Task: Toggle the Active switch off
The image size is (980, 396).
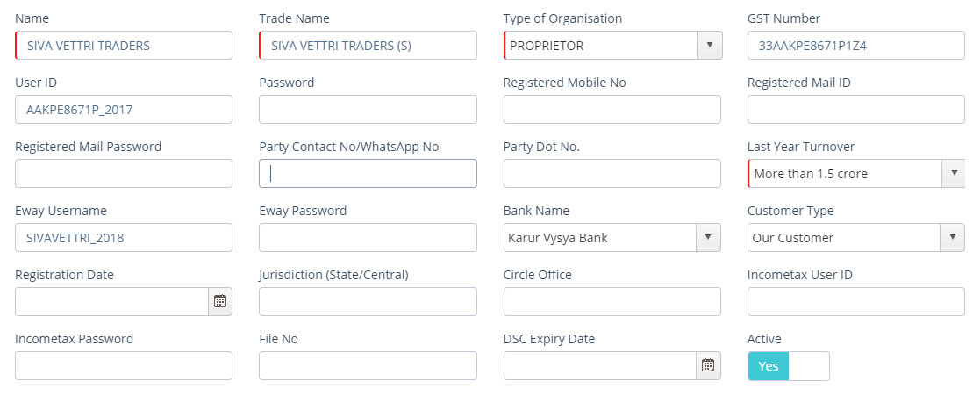Action: click(788, 366)
